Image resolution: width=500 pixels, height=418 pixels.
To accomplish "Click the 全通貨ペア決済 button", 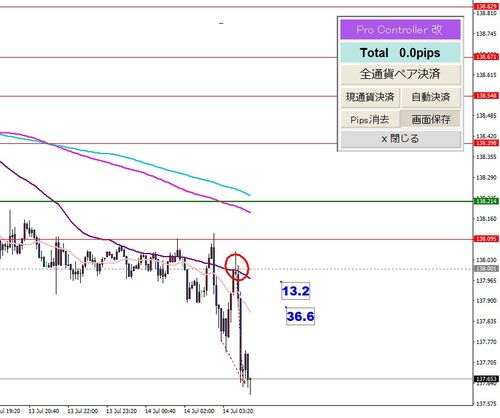I will tap(400, 74).
